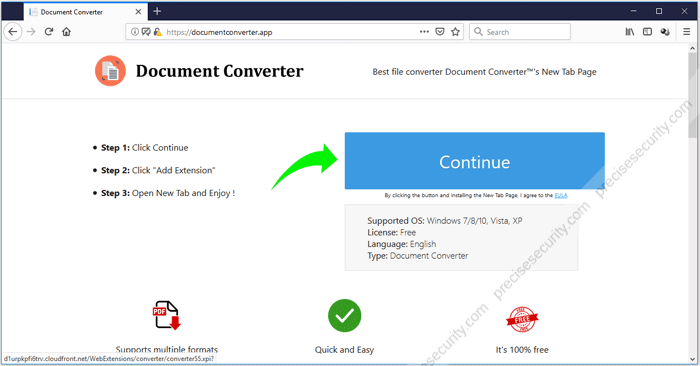The width and height of the screenshot is (700, 366).
Task: Show site information icon in address bar
Action: (134, 32)
